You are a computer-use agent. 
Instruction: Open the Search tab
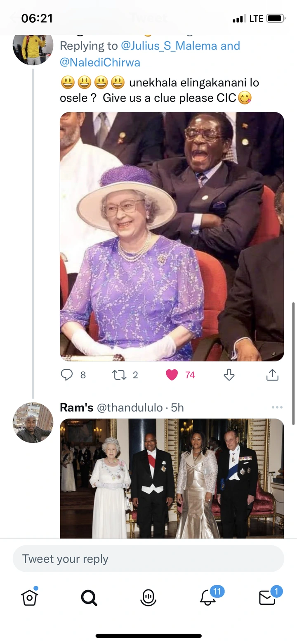(89, 597)
